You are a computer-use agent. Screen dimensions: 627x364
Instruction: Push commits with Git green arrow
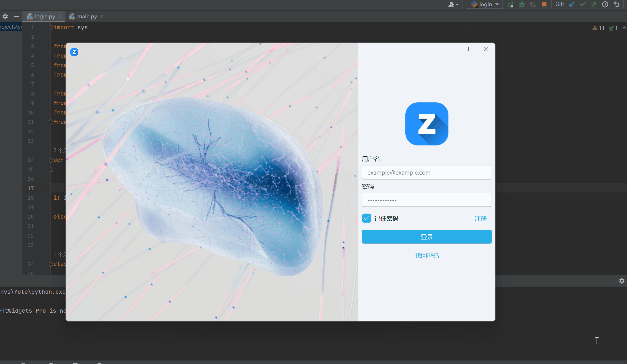click(x=594, y=4)
